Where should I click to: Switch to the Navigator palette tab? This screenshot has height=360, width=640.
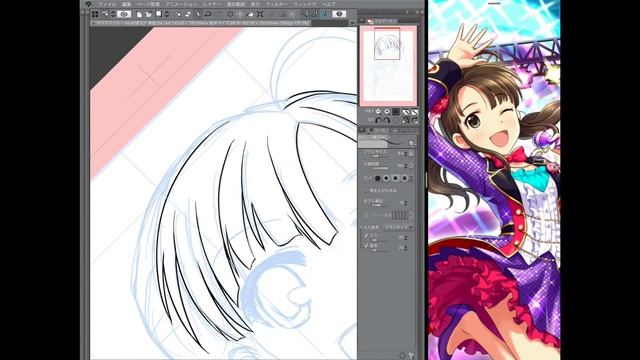coord(382,21)
